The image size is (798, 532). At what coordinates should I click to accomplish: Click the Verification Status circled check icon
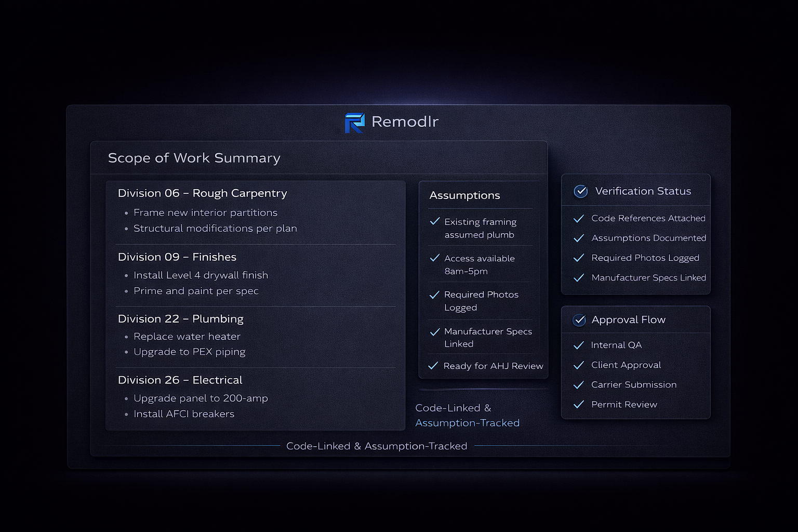coord(580,191)
